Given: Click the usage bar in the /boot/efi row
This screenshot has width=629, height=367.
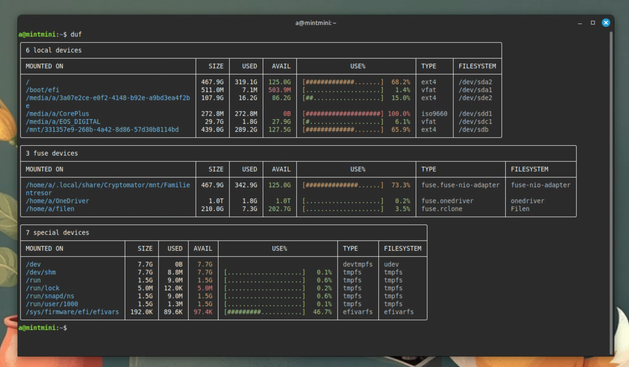Looking at the screenshot, I should (343, 90).
